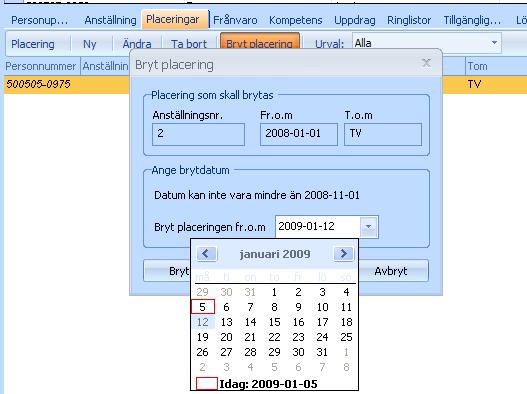Screen dimensions: 527x394
Task: Click the Personnummer column header
Action: point(41,66)
